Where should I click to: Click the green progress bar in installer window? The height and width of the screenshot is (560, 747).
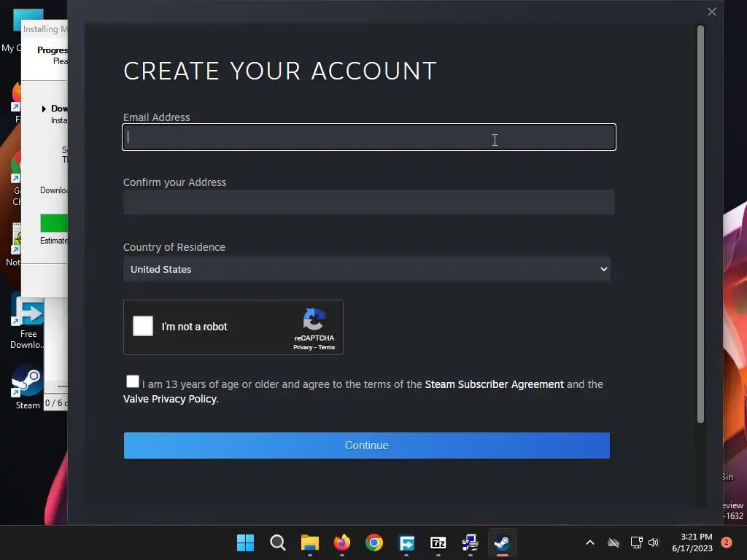pos(54,223)
